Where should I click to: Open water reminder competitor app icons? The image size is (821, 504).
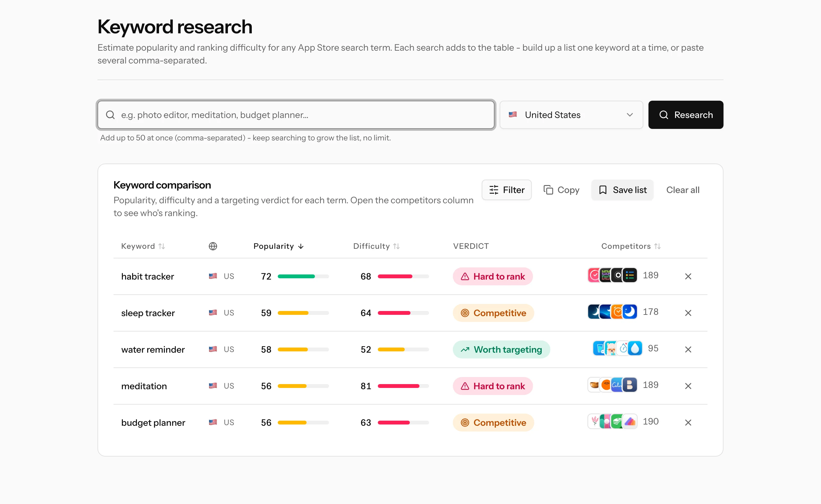(x=617, y=348)
